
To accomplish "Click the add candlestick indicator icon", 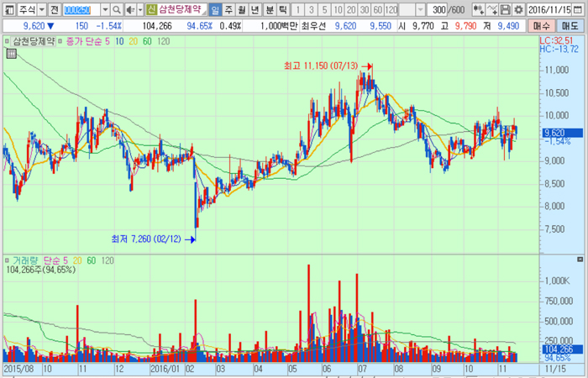I will pos(480,9).
